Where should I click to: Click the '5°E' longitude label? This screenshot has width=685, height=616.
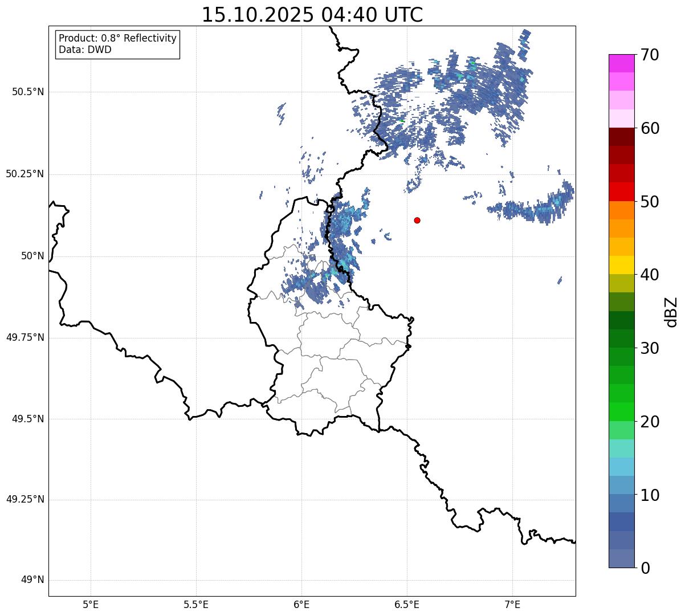click(91, 604)
